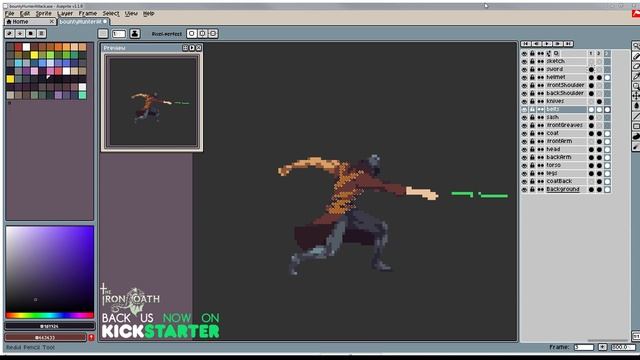
Task: Select the Rectangle tool
Action: coord(636,126)
